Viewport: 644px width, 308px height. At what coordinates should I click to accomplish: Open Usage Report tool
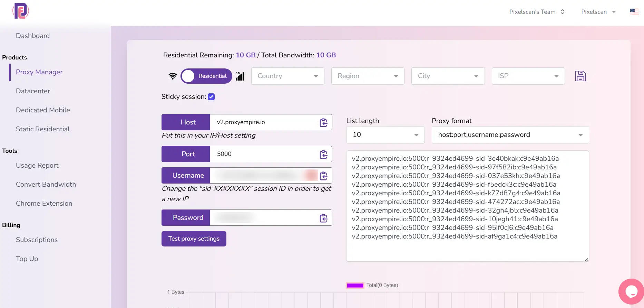click(37, 165)
